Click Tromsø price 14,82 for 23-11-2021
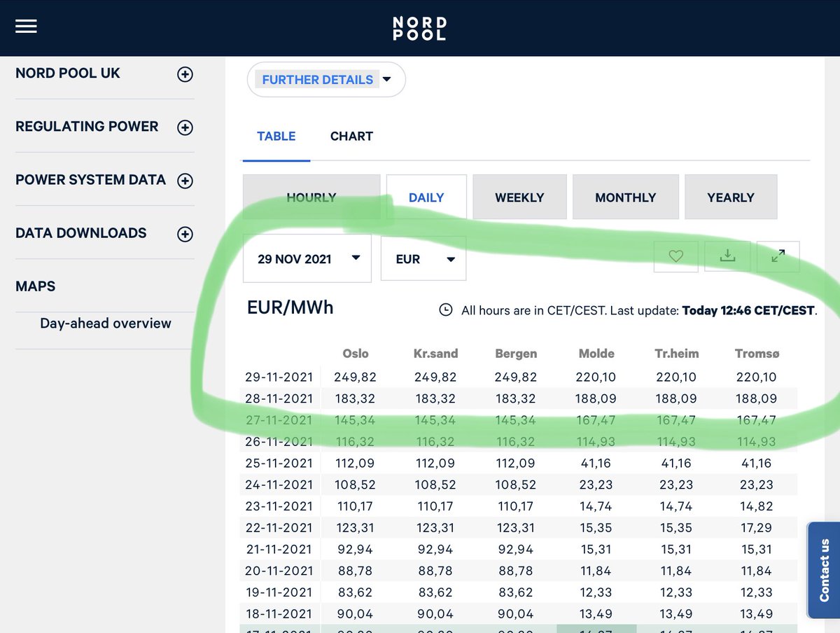 pyautogui.click(x=757, y=506)
